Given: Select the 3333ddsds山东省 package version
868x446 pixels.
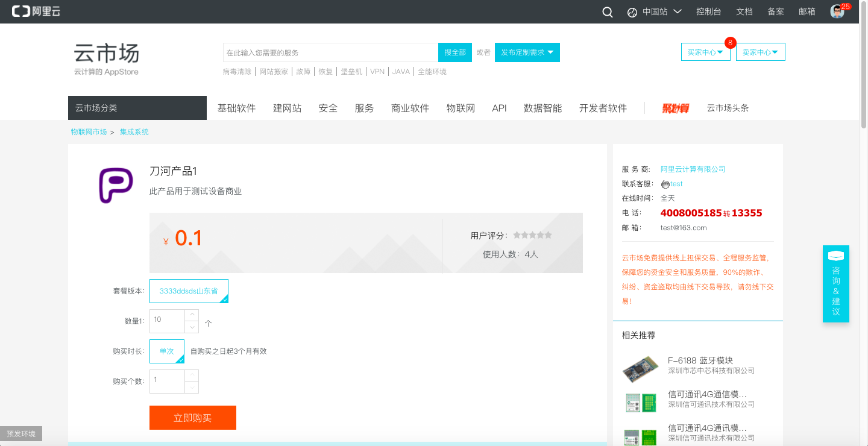Looking at the screenshot, I should 189,291.
